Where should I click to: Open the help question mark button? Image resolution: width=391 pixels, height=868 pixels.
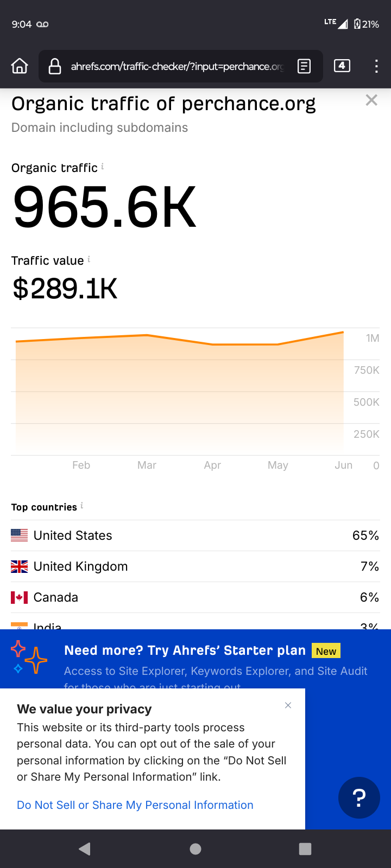[x=359, y=797]
